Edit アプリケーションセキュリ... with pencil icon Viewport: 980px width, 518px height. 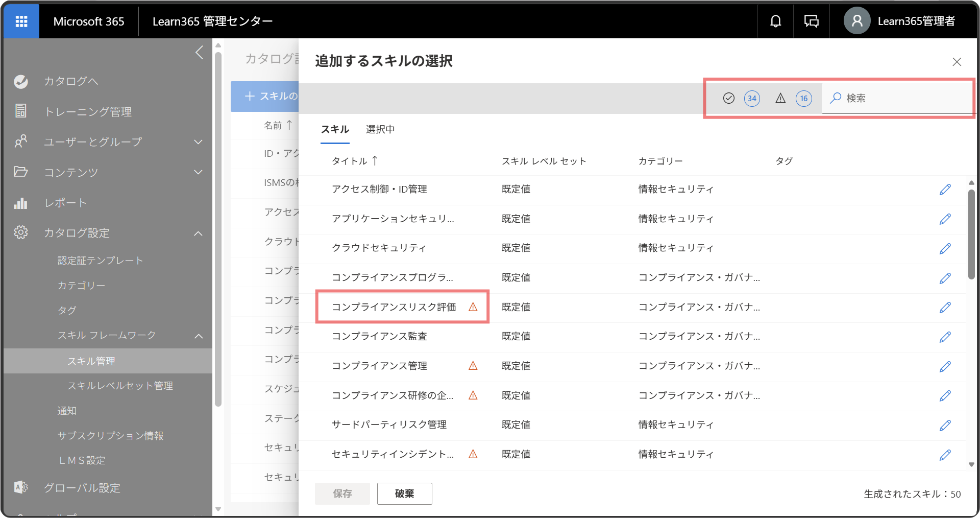[945, 219]
